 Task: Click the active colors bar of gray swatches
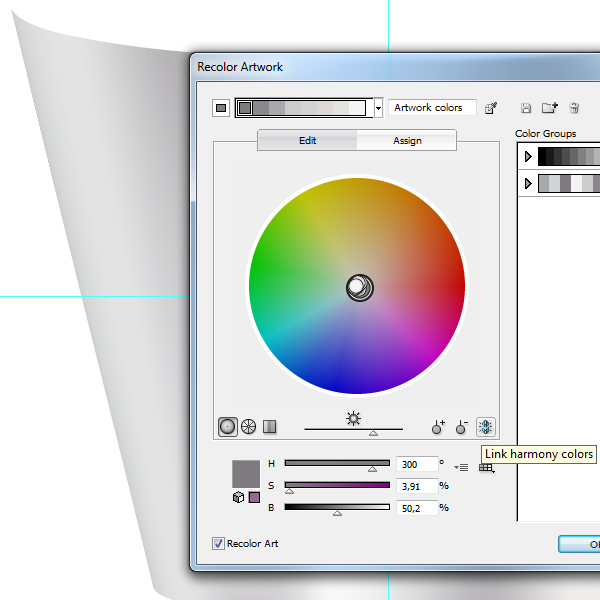[x=304, y=108]
